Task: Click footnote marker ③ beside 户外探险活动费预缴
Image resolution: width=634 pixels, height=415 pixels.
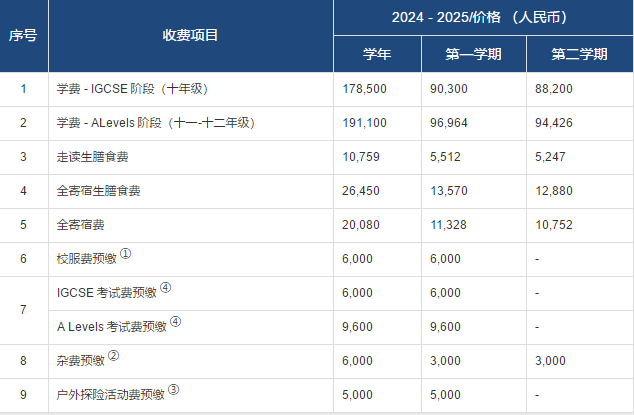Action: click(173, 389)
